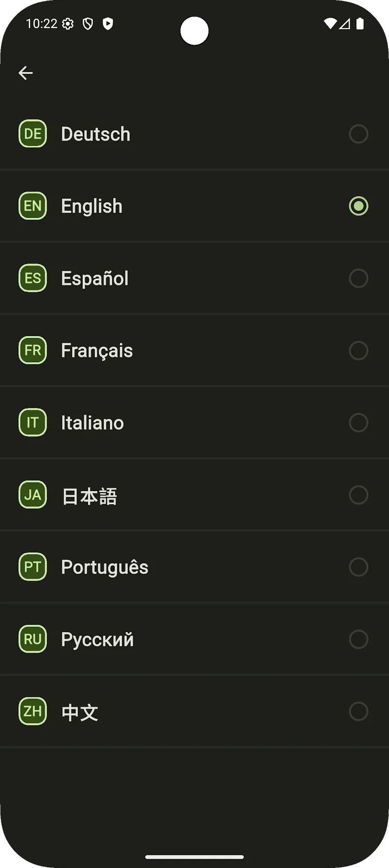Choose the Português radio button

click(x=358, y=567)
